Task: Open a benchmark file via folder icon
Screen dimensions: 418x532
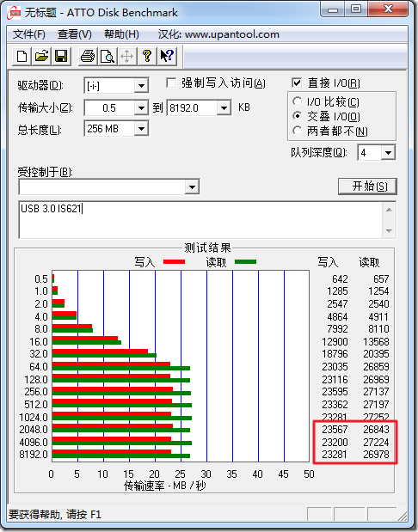Action: [42, 56]
